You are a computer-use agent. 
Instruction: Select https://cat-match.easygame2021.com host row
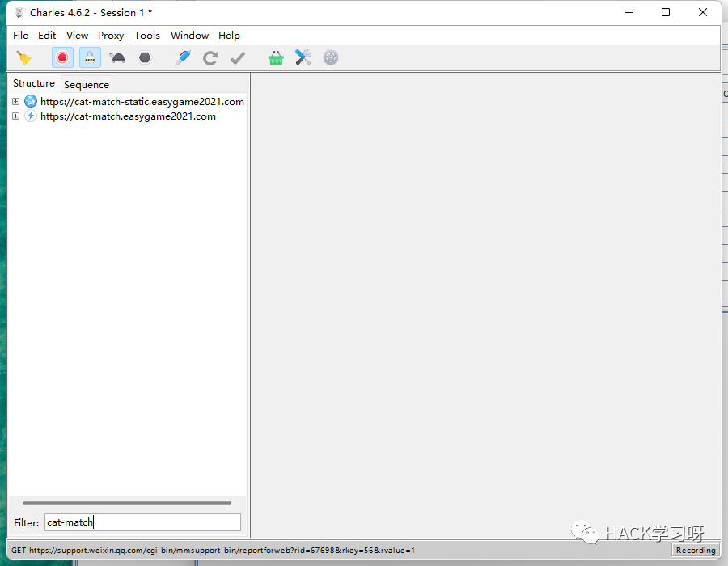coord(128,116)
